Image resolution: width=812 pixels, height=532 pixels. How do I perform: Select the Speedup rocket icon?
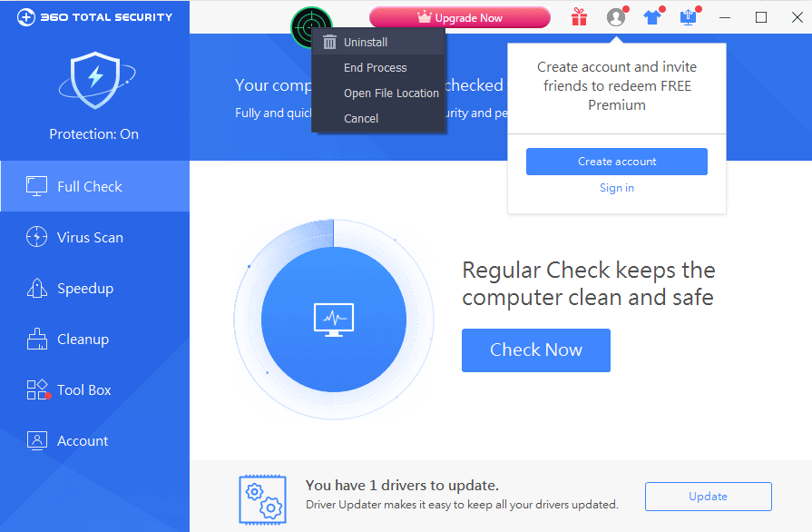(x=36, y=288)
